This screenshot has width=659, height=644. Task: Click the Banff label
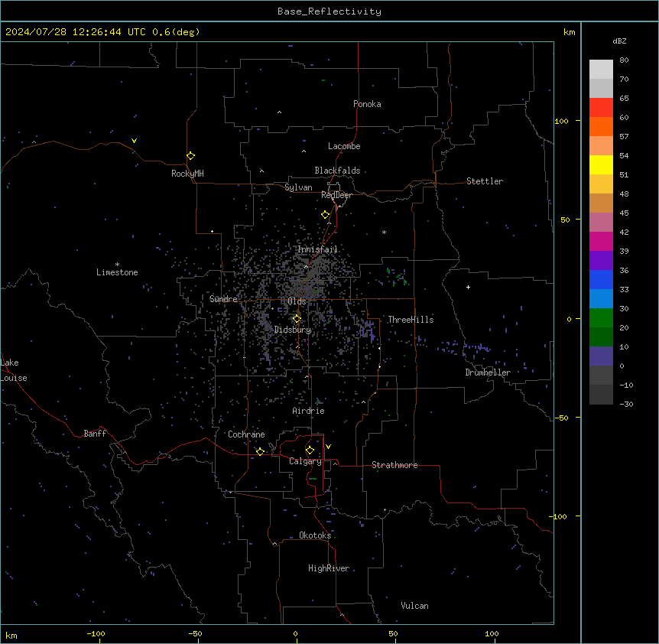(x=95, y=434)
